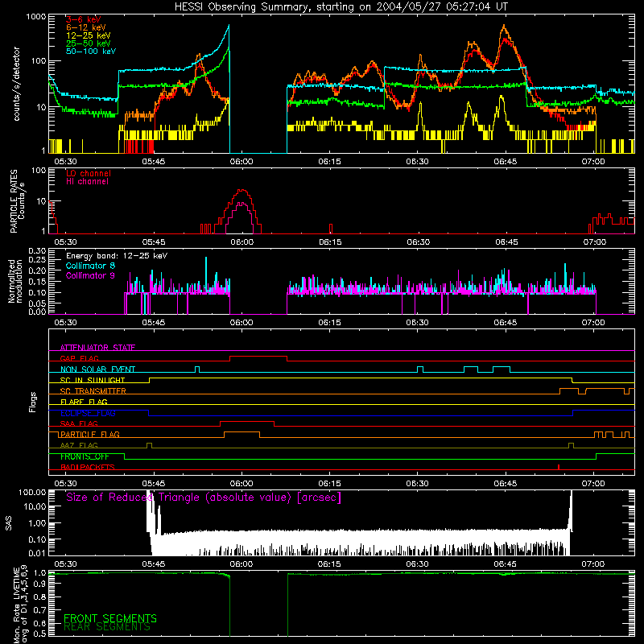Select the red 3-6 keV legend label
The image size is (644, 644).
coord(84,19)
